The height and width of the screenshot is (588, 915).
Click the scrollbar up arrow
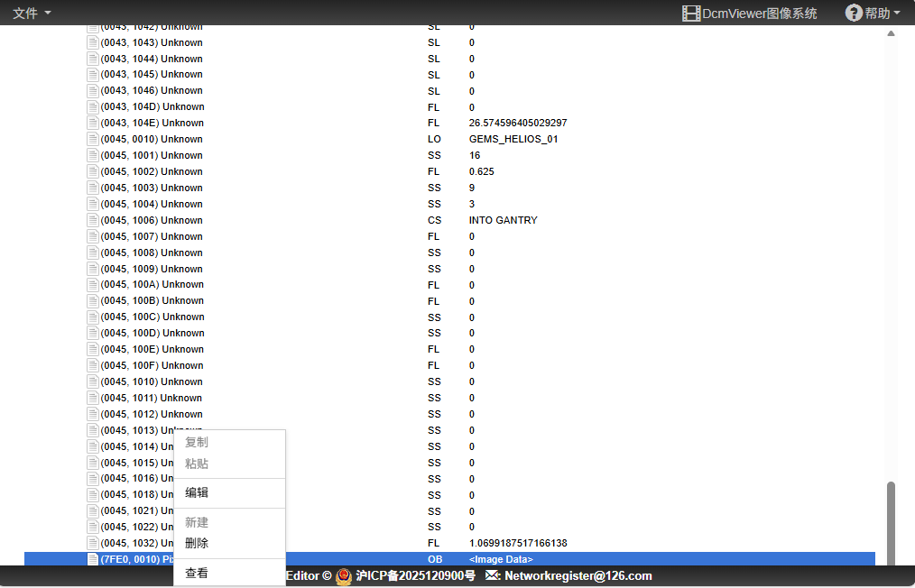point(891,33)
